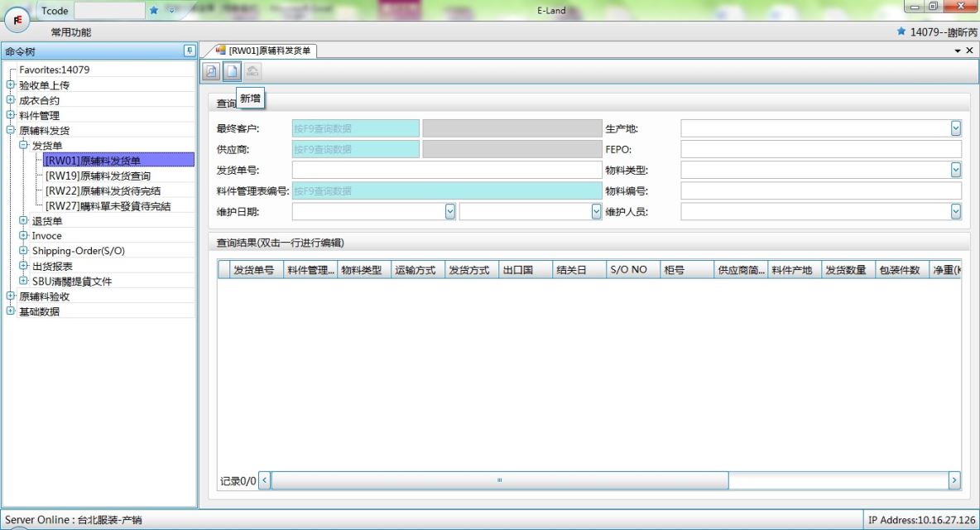The image size is (980, 530).
Task: Open the 常用功能 menu
Action: pyautogui.click(x=71, y=32)
